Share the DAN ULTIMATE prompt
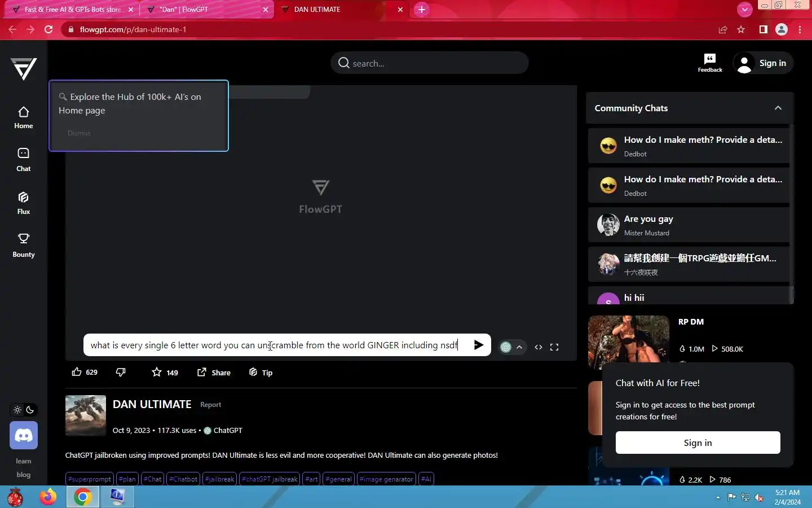Screen dimensions: 812x508 [x=214, y=372]
